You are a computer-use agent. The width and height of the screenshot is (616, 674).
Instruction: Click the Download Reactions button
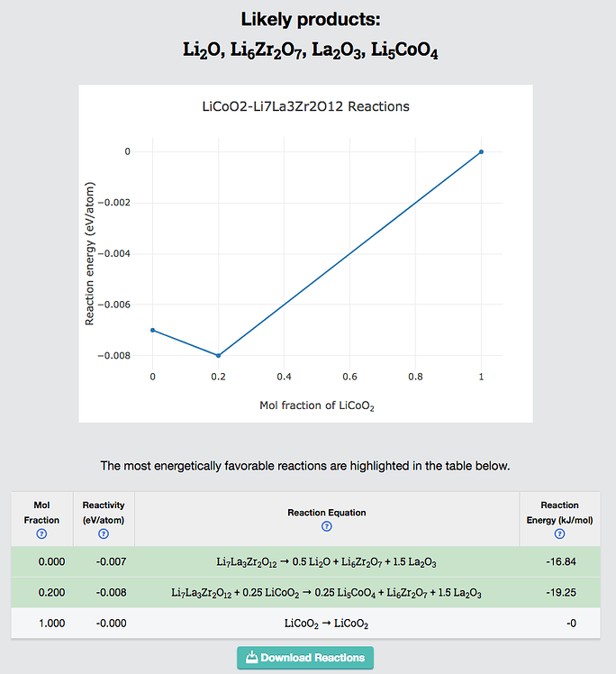point(305,658)
